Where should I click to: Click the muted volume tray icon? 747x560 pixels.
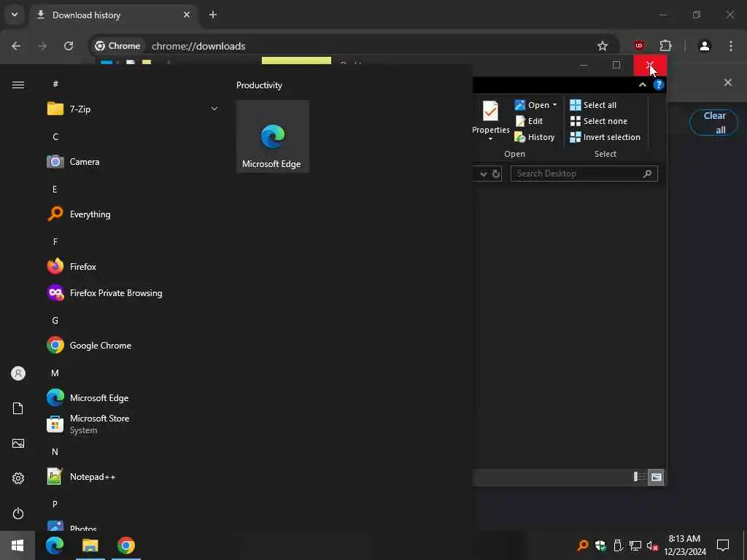point(652,545)
